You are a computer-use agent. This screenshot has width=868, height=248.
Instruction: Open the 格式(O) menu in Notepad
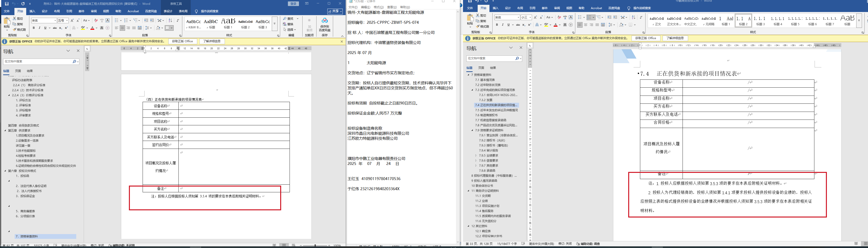pyautogui.click(x=379, y=7)
